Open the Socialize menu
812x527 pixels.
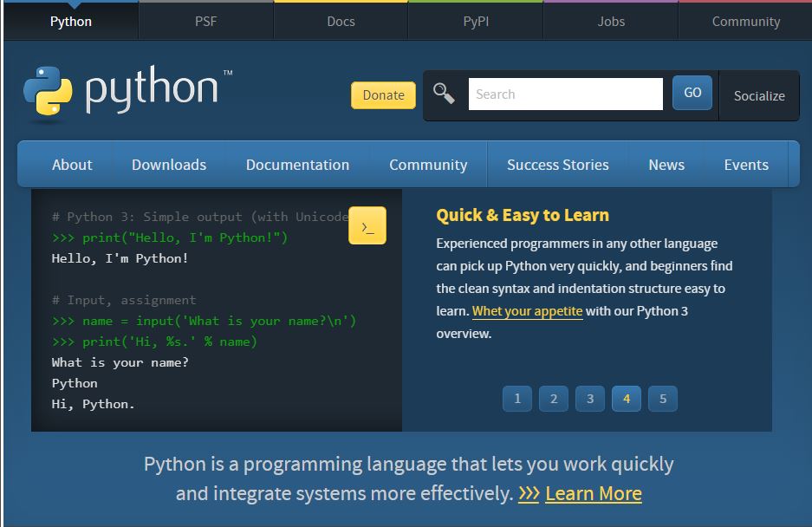point(759,96)
